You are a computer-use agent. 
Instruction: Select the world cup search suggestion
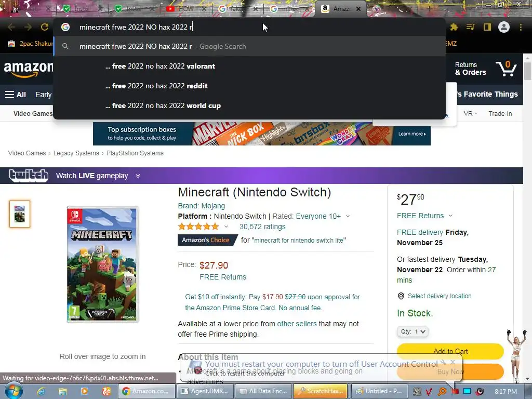249,105
